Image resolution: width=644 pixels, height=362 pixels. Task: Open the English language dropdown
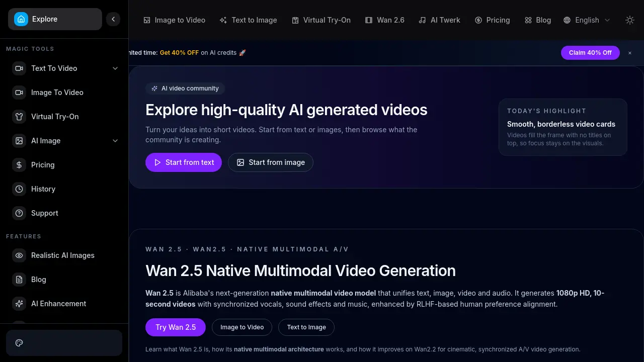[x=587, y=20]
